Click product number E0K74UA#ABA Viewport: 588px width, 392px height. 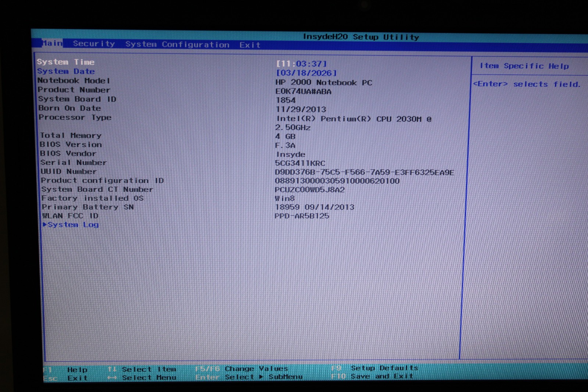coord(303,92)
